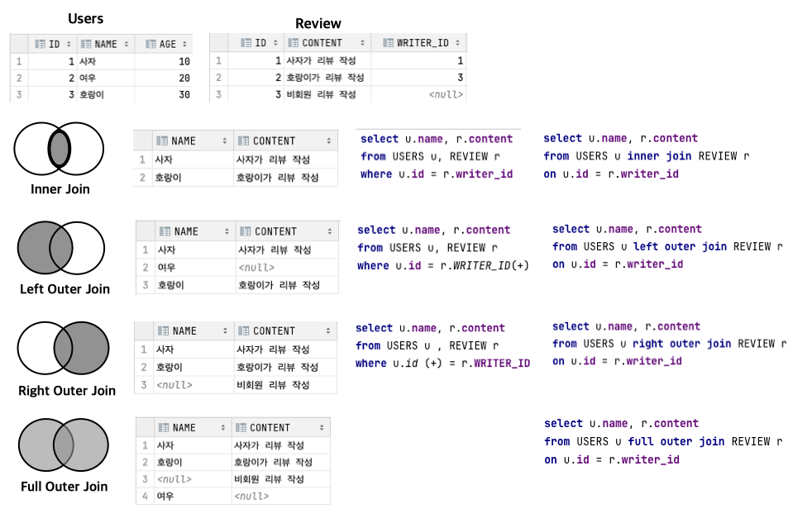The image size is (812, 523).
Task: Toggle sort arrows on Users ID column
Action: tap(69, 44)
